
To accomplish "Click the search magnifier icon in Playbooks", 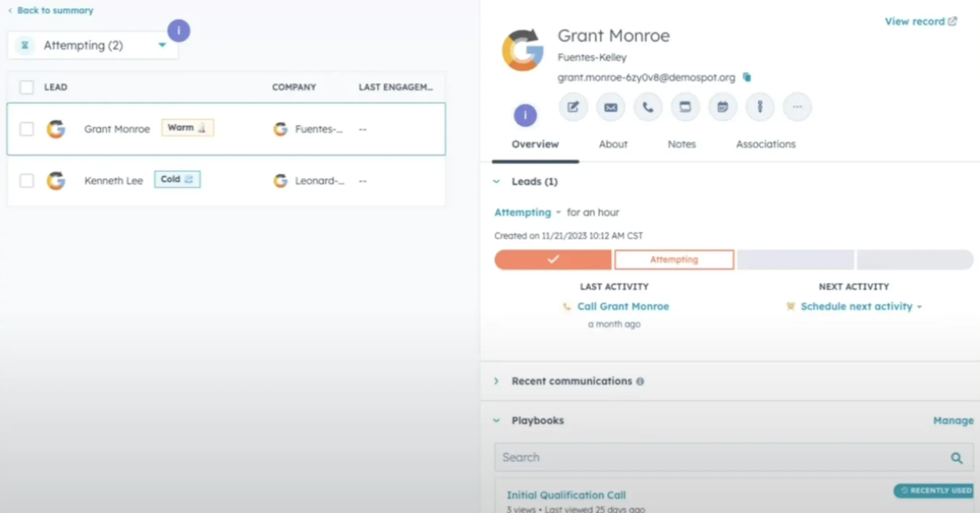I will tap(956, 458).
